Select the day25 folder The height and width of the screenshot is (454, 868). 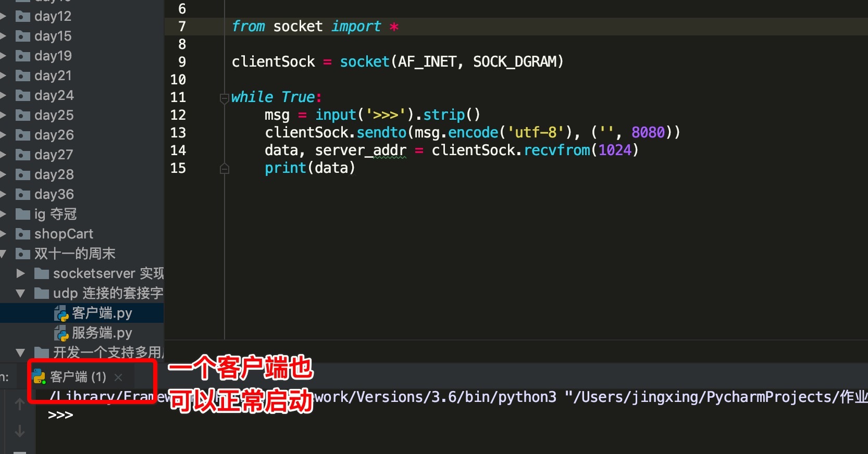pyautogui.click(x=53, y=115)
